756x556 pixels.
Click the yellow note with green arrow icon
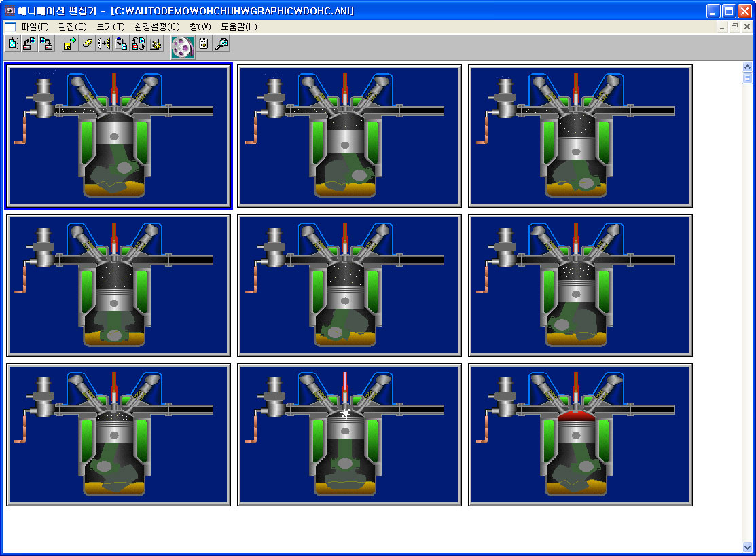tap(69, 44)
